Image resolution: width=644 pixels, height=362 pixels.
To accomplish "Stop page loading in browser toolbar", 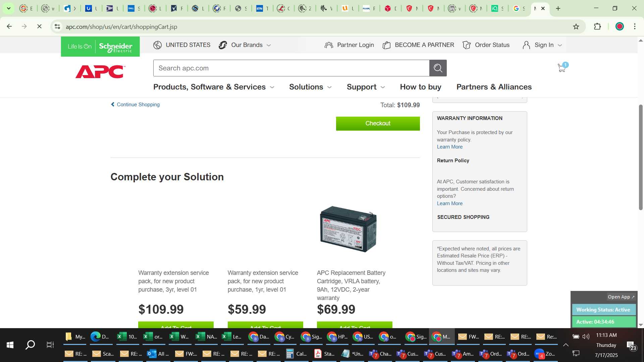I will click(39, 26).
